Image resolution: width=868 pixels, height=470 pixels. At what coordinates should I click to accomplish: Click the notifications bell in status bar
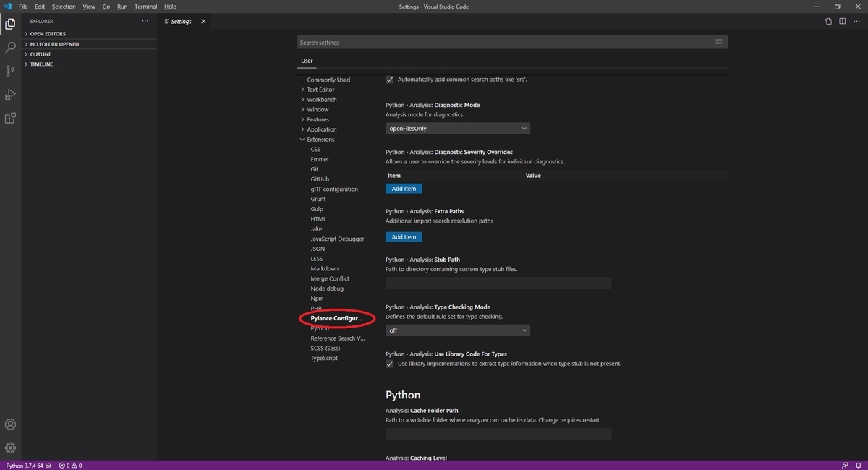pos(858,466)
